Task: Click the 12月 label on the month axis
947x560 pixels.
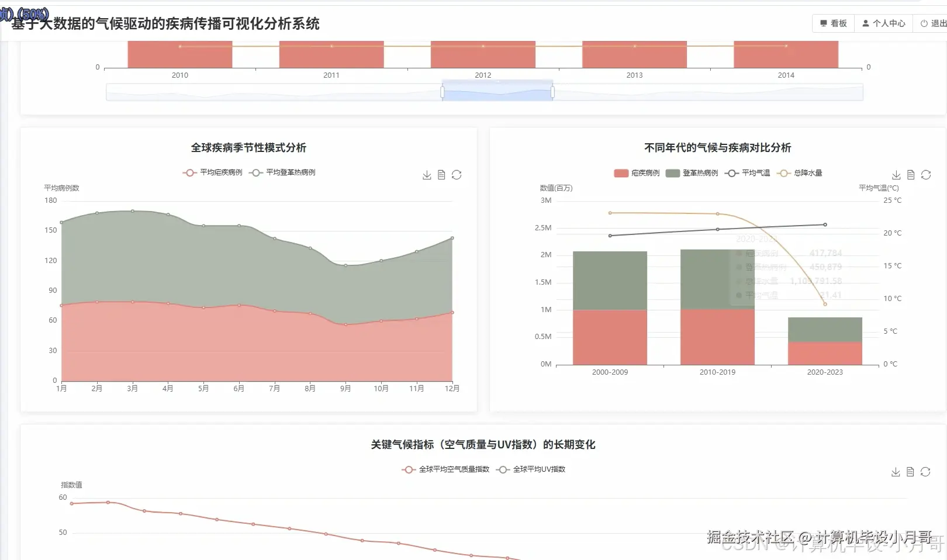Action: [x=452, y=389]
